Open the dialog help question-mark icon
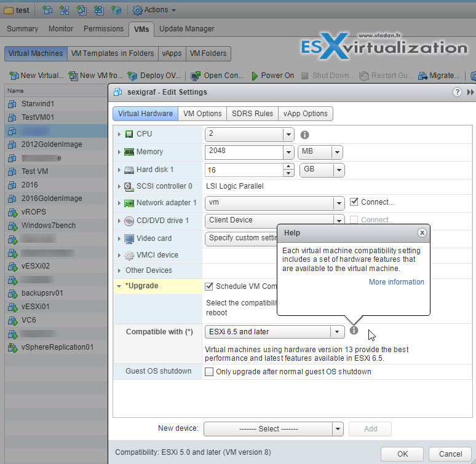The height and width of the screenshot is (464, 476). point(457,92)
